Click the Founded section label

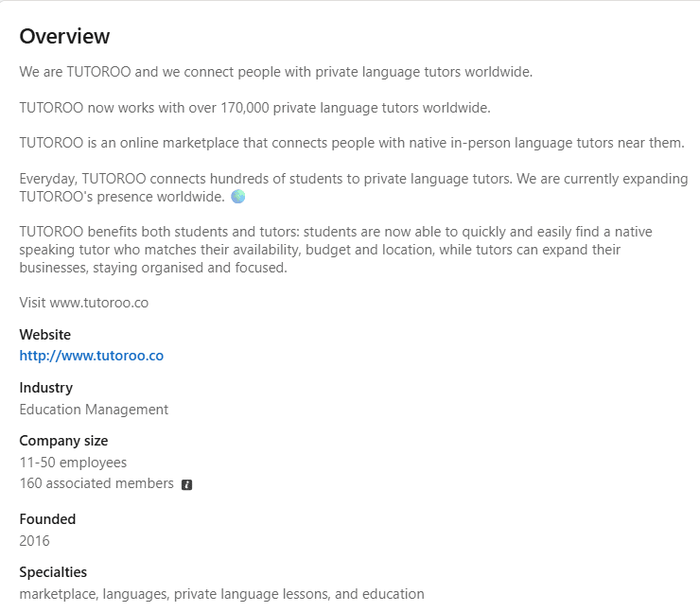pyautogui.click(x=47, y=519)
